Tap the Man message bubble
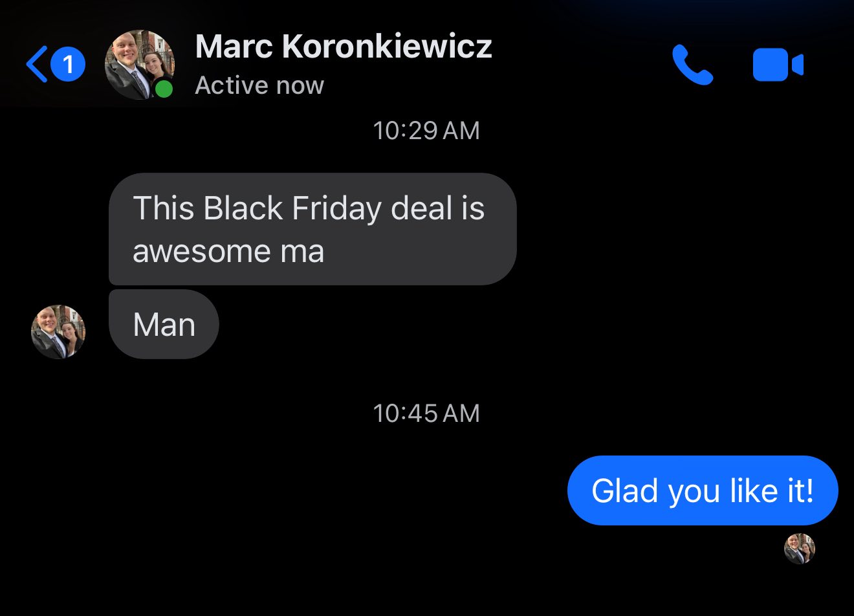The image size is (854, 616). (x=164, y=324)
